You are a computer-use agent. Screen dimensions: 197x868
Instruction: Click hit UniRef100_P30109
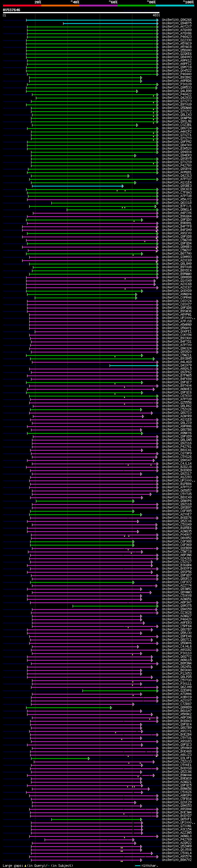click(x=176, y=84)
